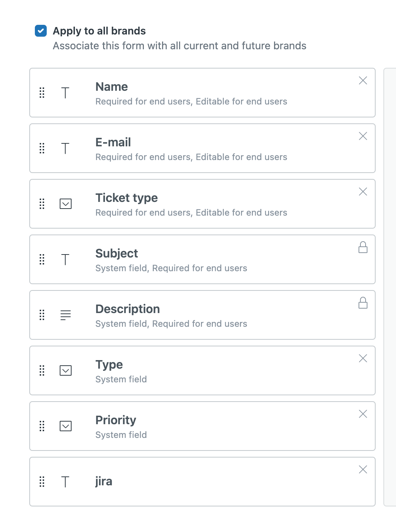Remove the Type system field
Viewport: 396px width, 532px height.
click(363, 359)
